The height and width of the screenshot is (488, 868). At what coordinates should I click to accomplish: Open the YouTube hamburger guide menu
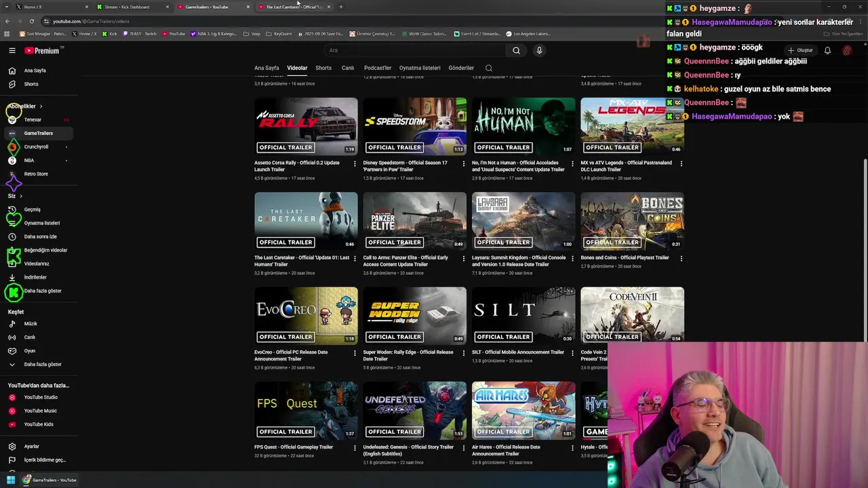click(x=12, y=51)
